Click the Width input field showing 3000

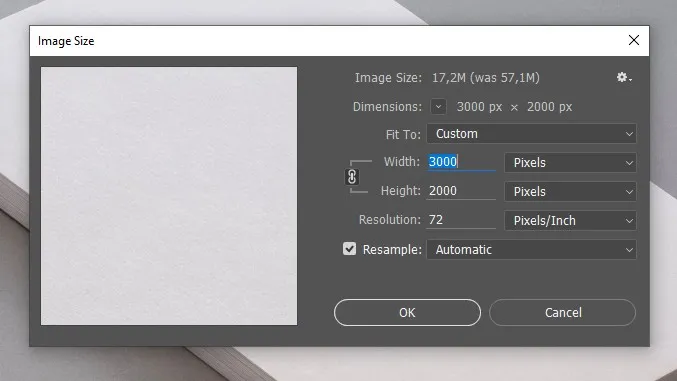[x=461, y=162]
